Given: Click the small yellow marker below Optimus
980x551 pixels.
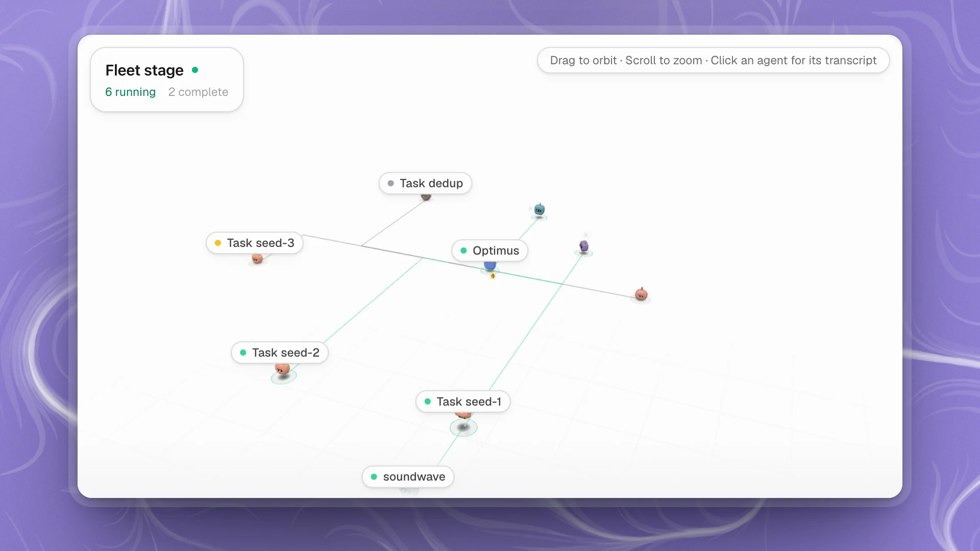Looking at the screenshot, I should [x=493, y=276].
